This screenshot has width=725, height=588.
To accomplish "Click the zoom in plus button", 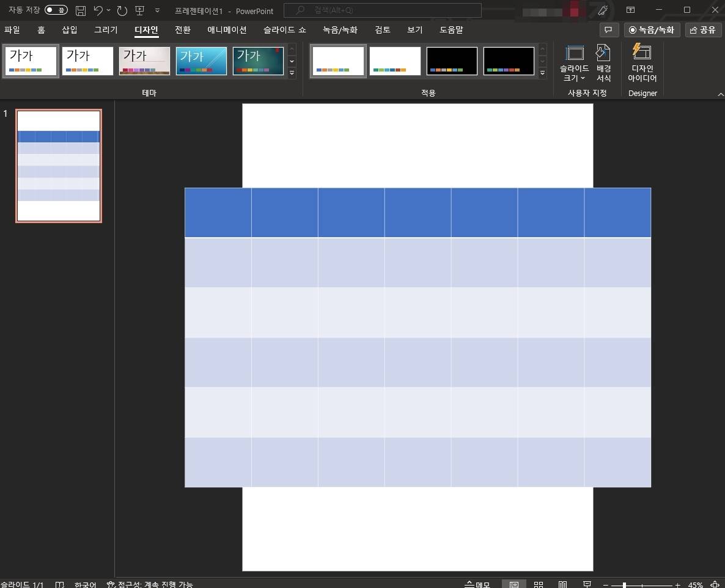I will pyautogui.click(x=677, y=585).
